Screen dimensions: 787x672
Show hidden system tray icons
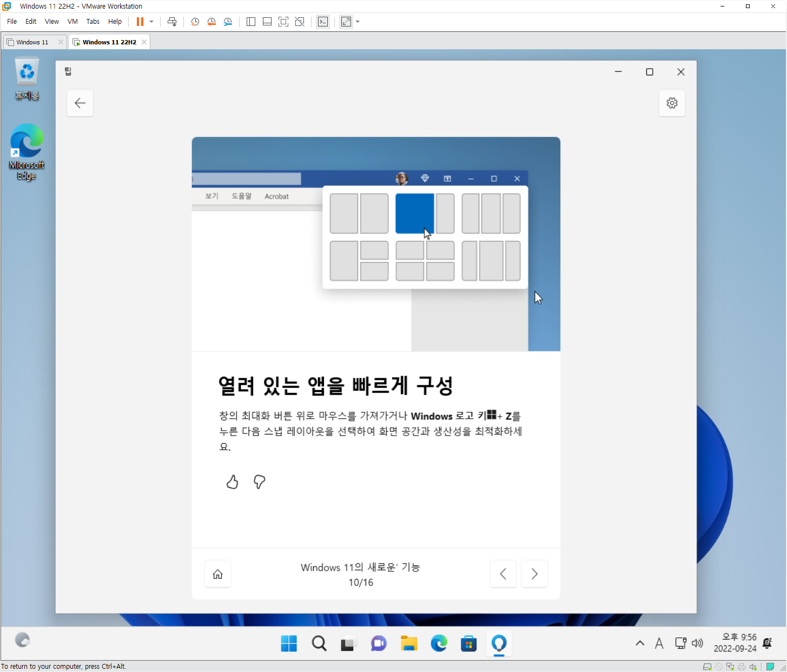click(x=640, y=643)
